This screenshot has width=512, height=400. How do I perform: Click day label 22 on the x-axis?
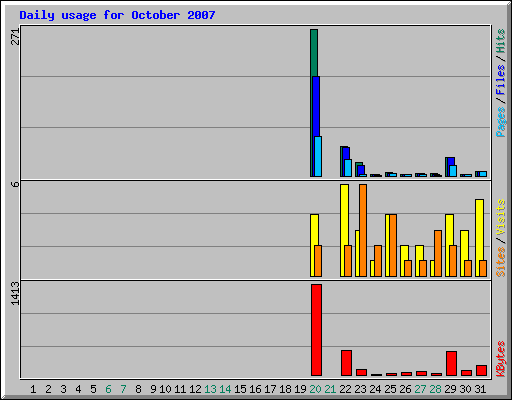pos(345,389)
